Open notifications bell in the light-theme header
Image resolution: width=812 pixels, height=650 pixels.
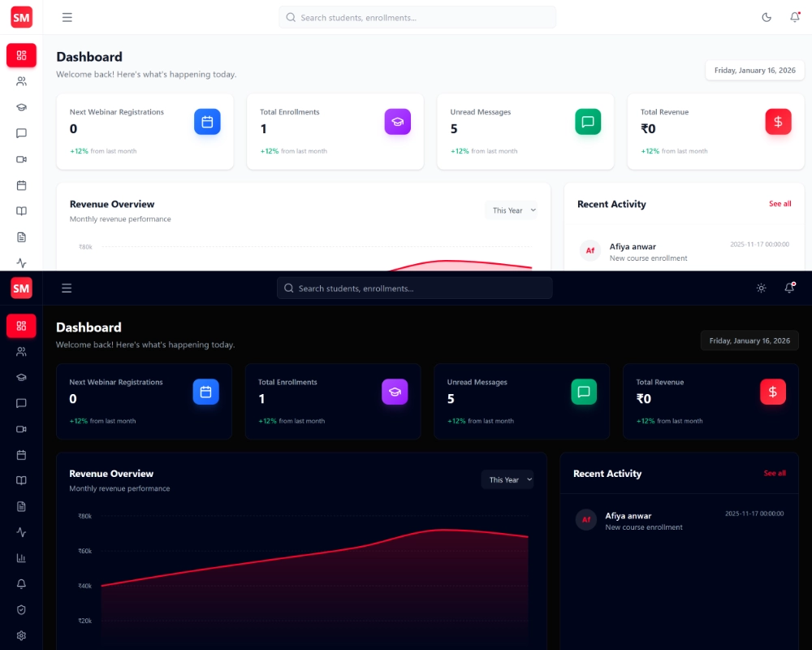(795, 17)
